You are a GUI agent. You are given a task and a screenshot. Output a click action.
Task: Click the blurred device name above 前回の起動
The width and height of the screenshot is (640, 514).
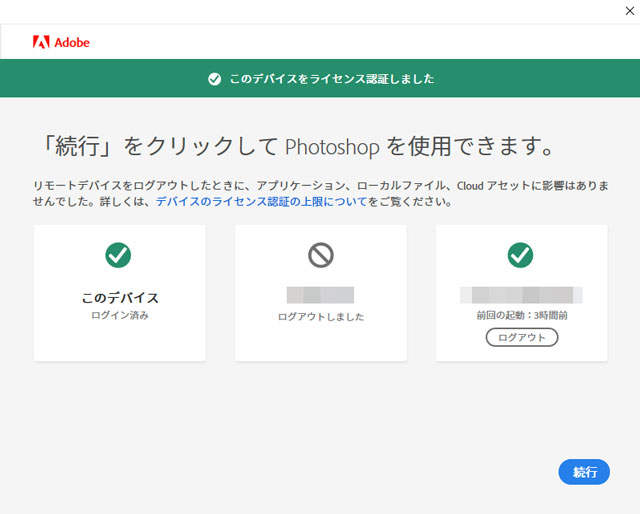pyautogui.click(x=521, y=295)
